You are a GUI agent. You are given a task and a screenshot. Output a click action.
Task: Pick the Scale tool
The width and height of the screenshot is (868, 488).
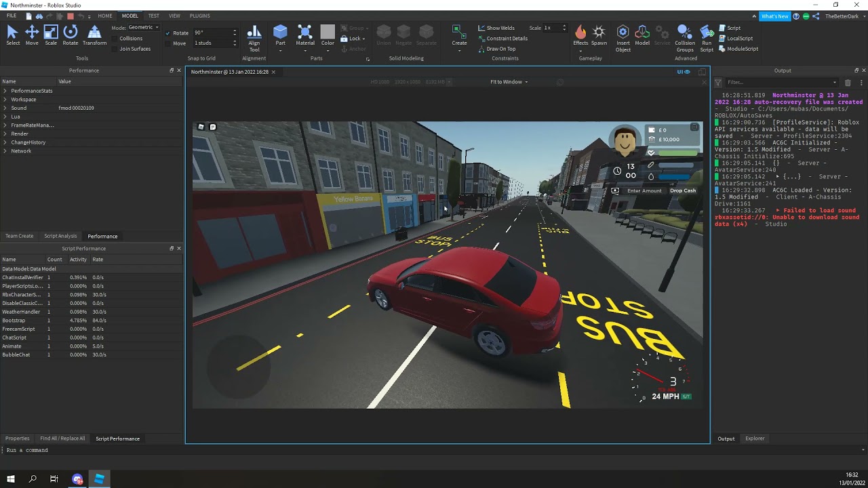(51, 35)
